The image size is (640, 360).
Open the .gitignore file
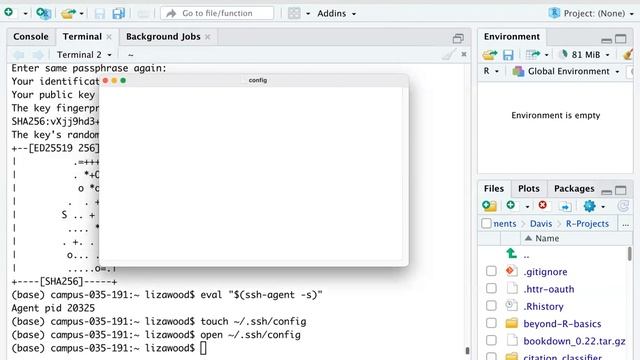545,272
